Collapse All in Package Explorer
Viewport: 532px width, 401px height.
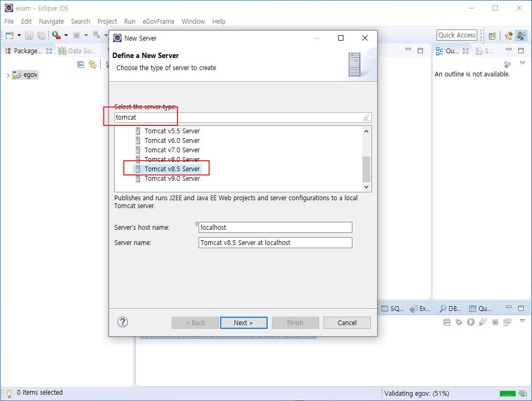point(81,64)
